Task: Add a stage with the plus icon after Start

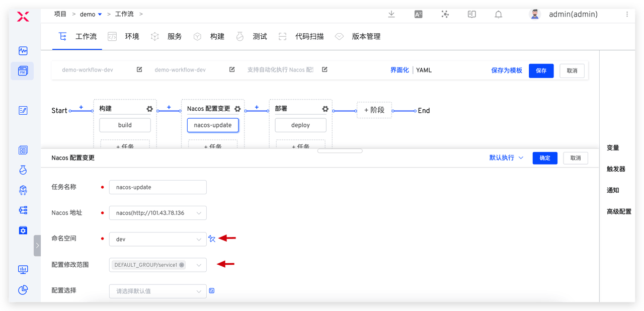Action: tap(81, 107)
